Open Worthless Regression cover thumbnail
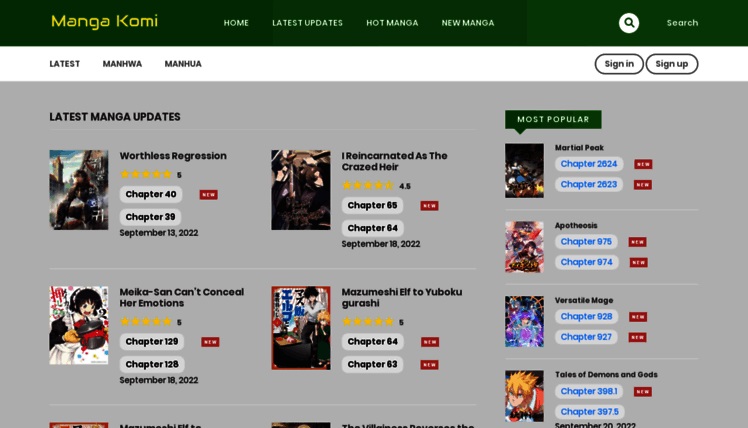This screenshot has width=748, height=428. pos(79,190)
